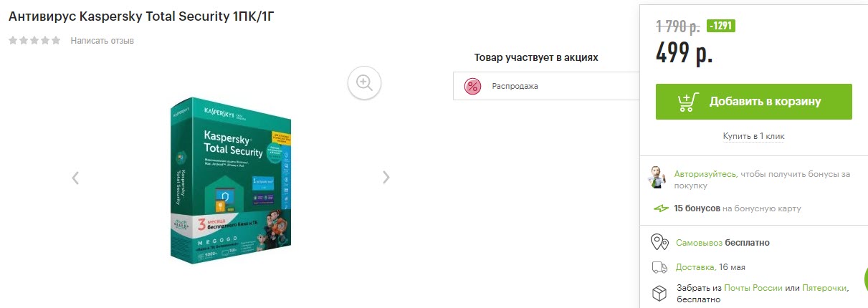Click the pickup location pin icon

(x=659, y=242)
